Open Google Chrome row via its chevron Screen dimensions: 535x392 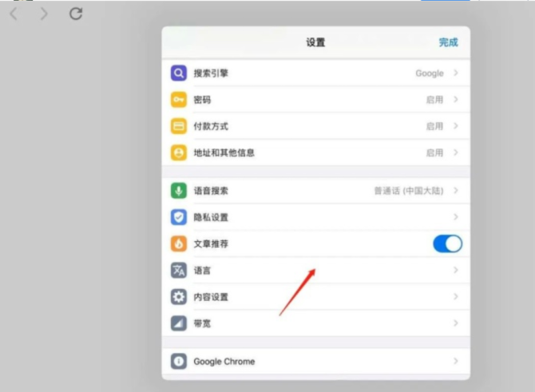[x=456, y=362]
